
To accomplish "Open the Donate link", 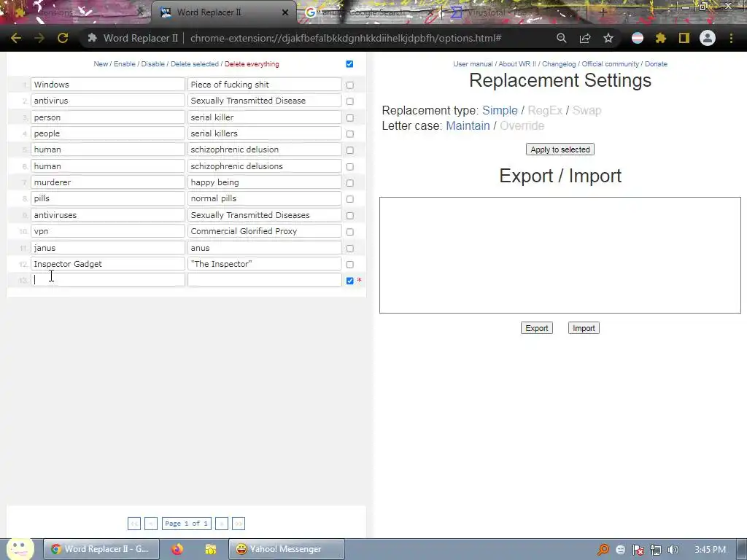I will 656,64.
